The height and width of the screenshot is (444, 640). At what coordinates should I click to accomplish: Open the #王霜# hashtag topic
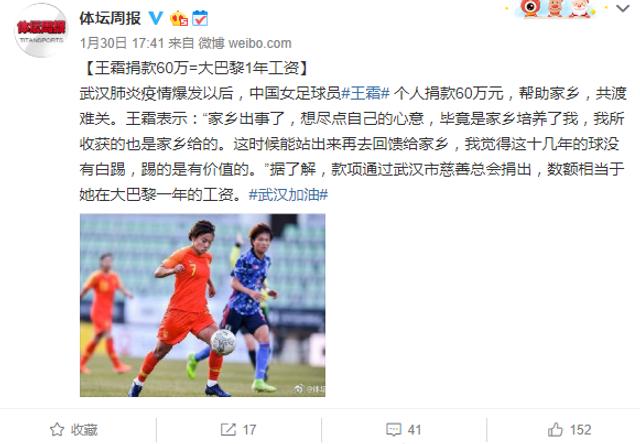[x=365, y=93]
